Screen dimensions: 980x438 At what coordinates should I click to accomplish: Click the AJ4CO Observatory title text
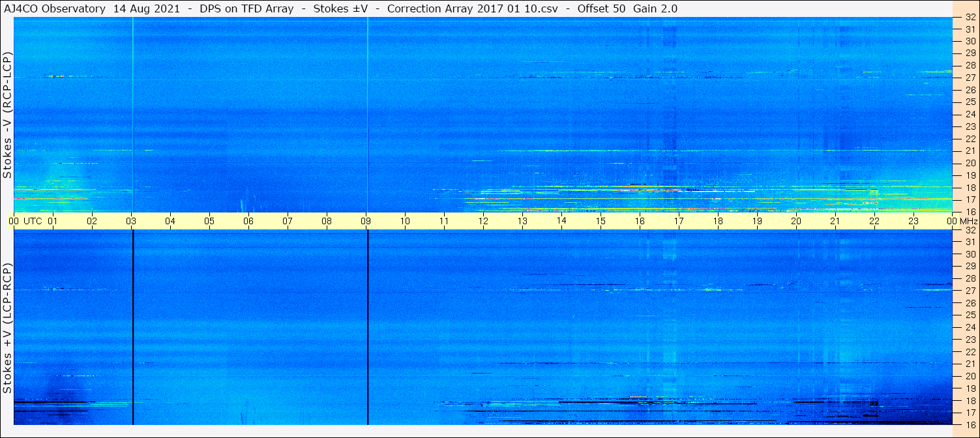pyautogui.click(x=55, y=8)
